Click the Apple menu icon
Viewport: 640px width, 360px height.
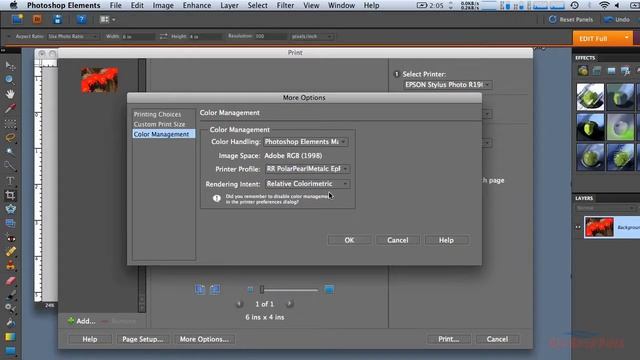[13, 5]
